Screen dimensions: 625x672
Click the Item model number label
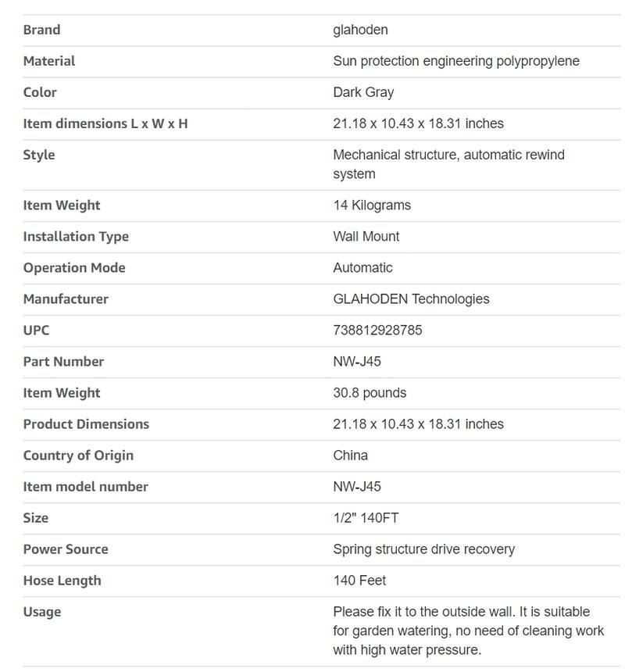[x=85, y=487]
